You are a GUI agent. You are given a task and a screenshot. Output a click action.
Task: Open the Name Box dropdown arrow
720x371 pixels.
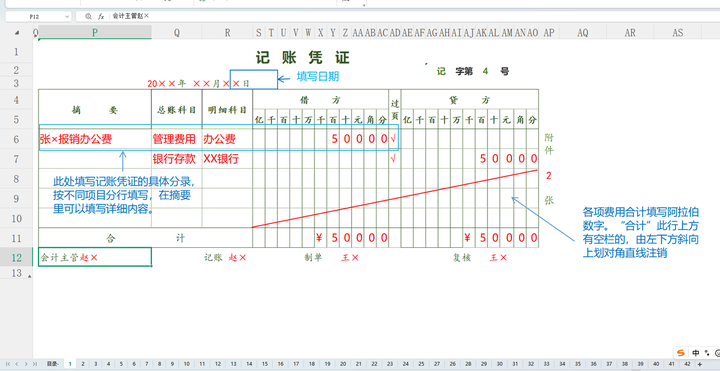[67, 17]
